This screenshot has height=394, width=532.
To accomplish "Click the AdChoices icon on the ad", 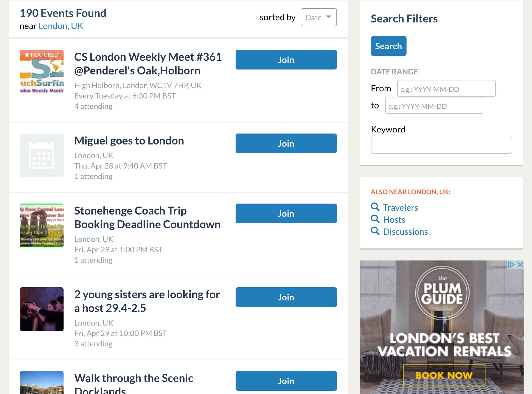I will click(511, 265).
